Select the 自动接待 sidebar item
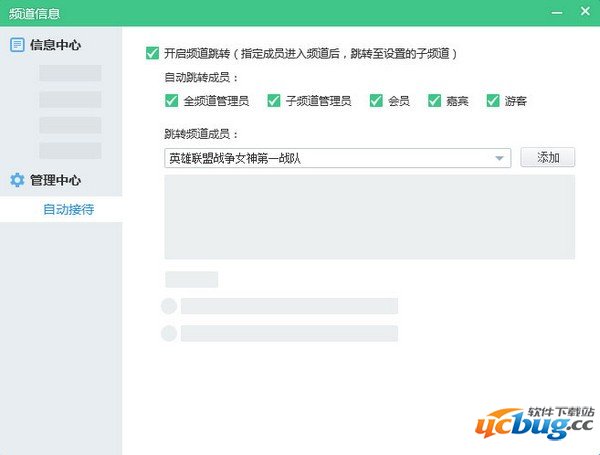600x455 pixels. pyautogui.click(x=68, y=209)
